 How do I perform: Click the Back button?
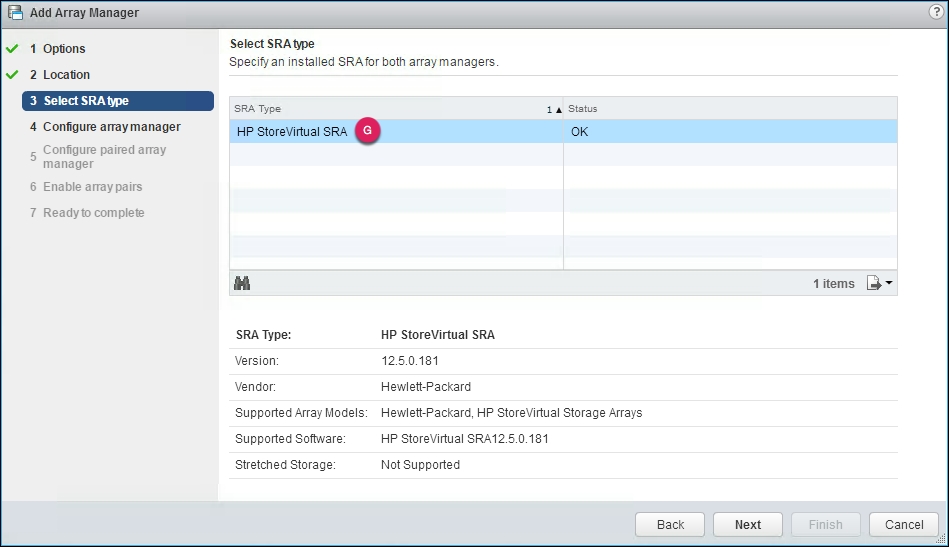[670, 525]
